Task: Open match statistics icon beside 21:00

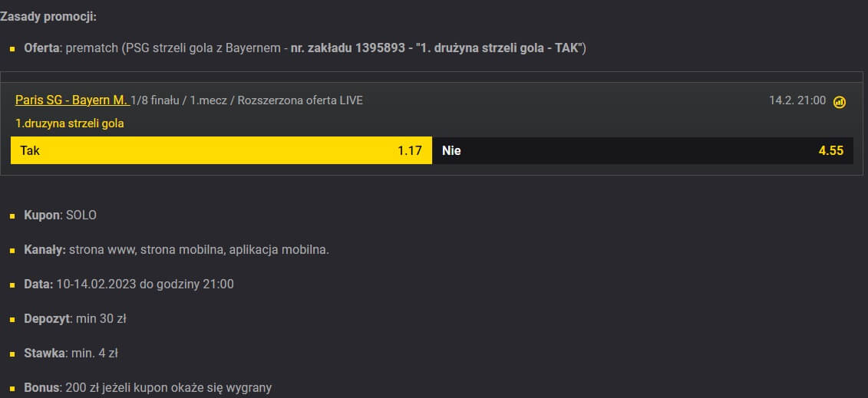Action: coord(839,102)
